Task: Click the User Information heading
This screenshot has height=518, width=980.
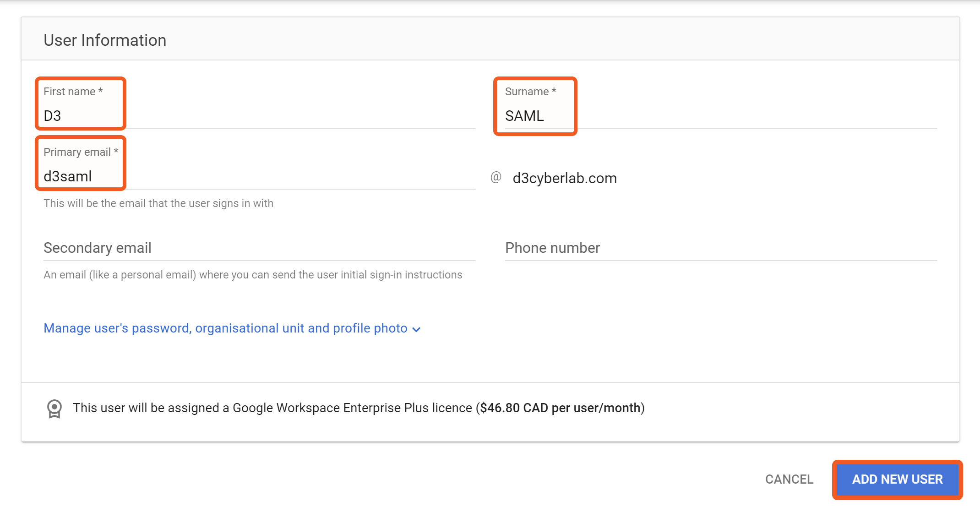Action: click(x=105, y=40)
